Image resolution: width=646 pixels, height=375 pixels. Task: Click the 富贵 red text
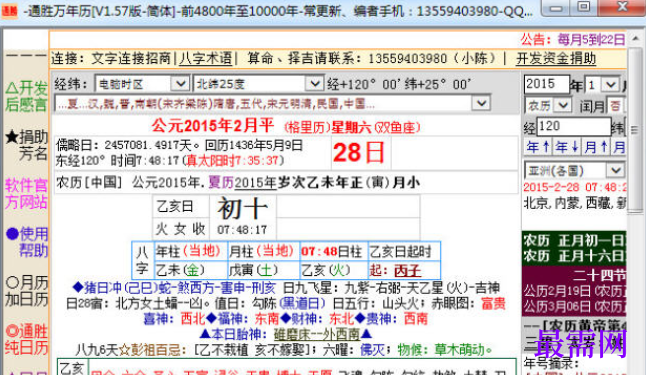[x=494, y=304]
